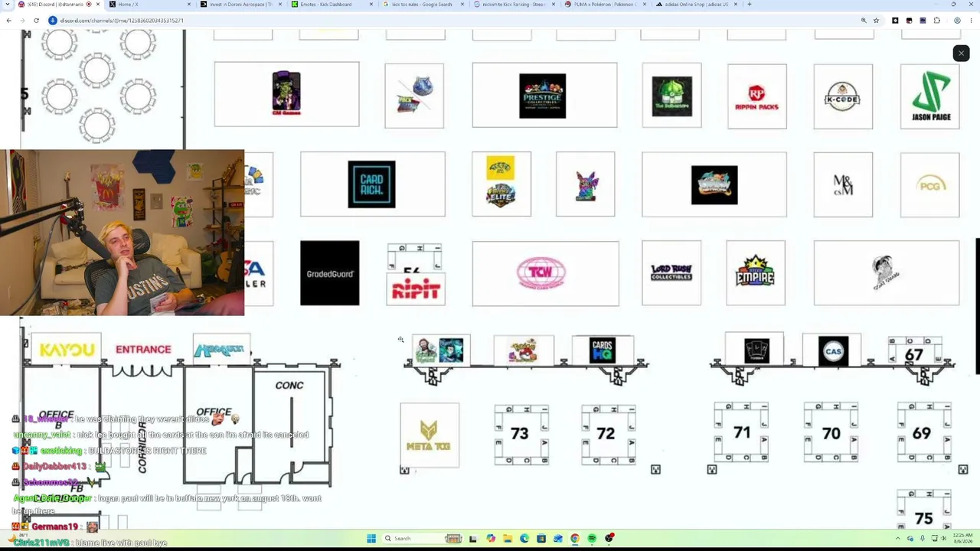Click the Lord Rush Collectibles booth logo

tap(671, 273)
